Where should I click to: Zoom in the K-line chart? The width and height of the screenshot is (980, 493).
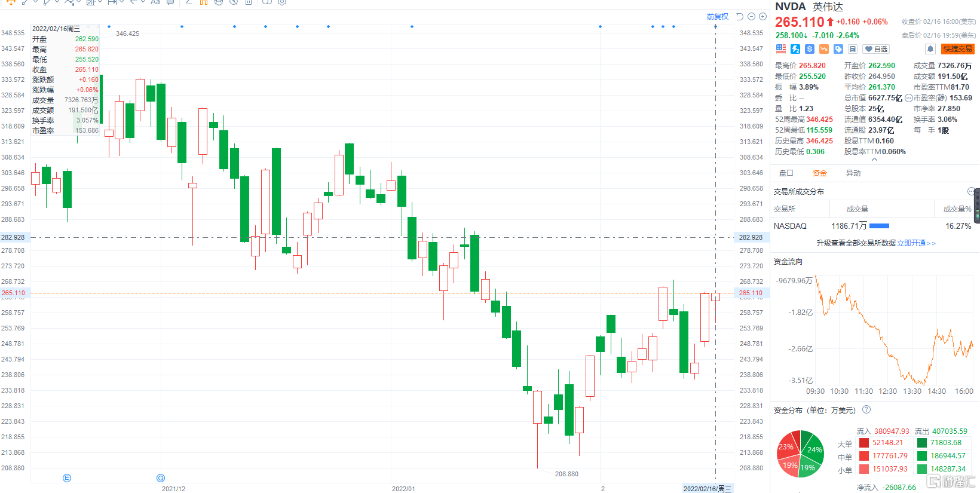coord(762,17)
